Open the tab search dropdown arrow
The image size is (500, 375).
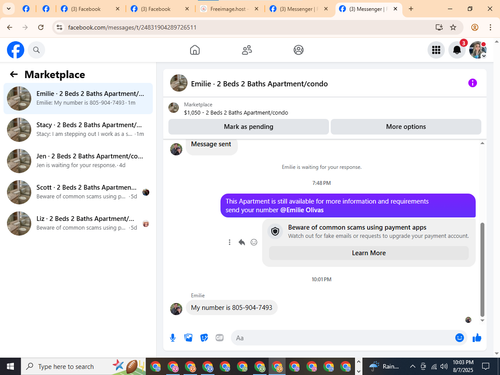point(9,9)
